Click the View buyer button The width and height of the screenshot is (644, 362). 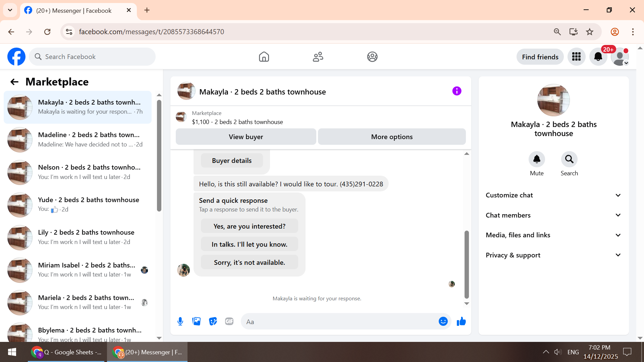[246, 137]
